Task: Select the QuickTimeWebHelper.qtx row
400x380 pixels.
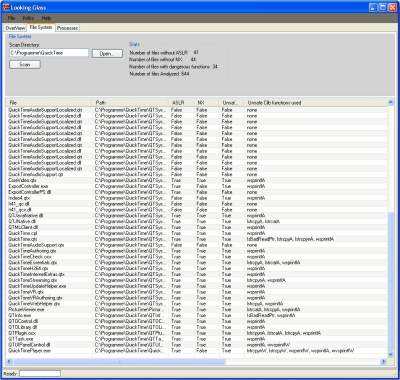Action: click(197, 304)
